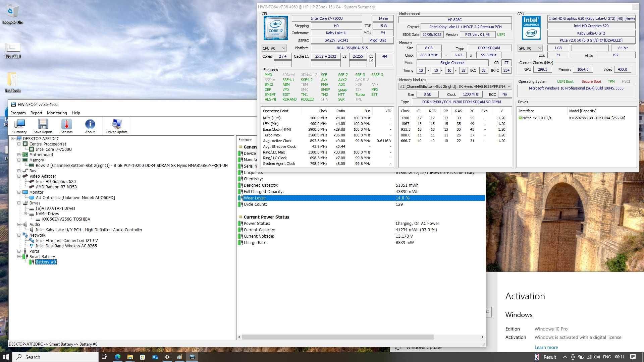This screenshot has width=644, height=362.
Task: Click the Charge Rate row
Action: click(x=361, y=242)
